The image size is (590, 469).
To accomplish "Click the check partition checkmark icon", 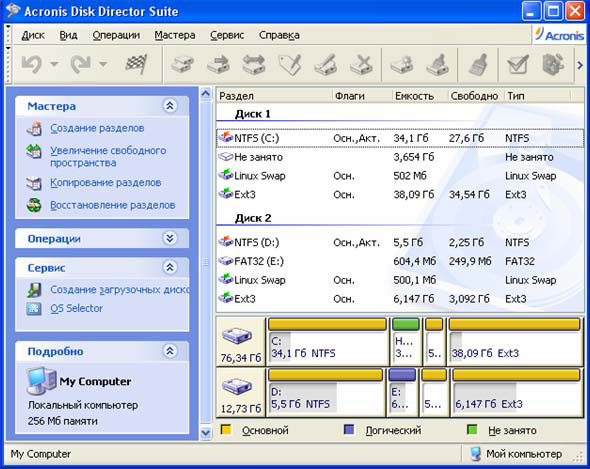I will [518, 64].
